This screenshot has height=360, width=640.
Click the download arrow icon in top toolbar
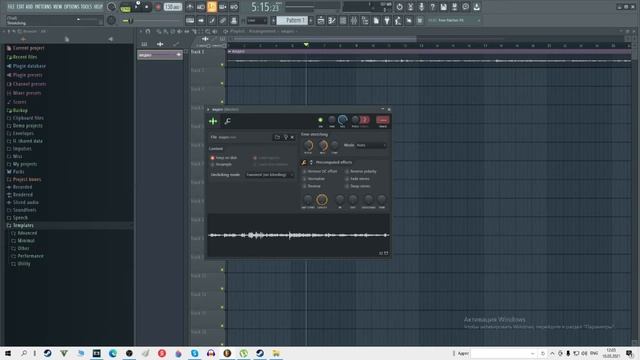pos(477,7)
